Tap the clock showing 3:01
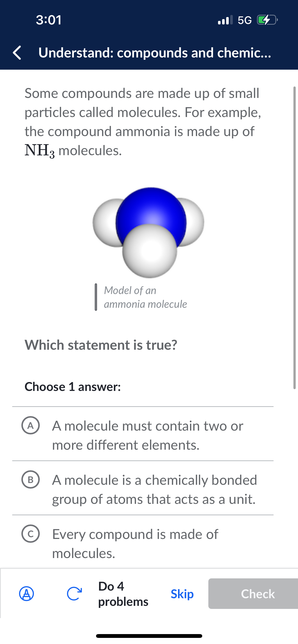 click(x=49, y=20)
